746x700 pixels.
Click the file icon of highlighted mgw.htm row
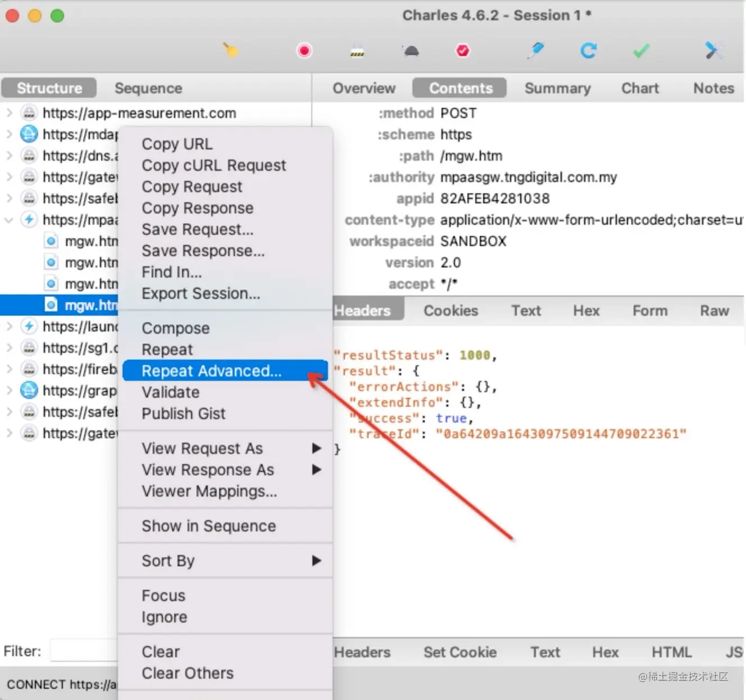51,305
